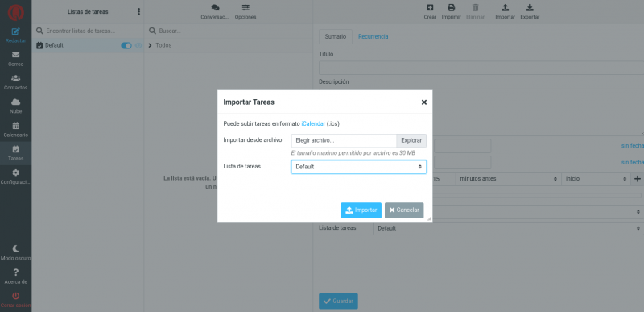The width and height of the screenshot is (644, 312).
Task: Click Cerrar sesión power icon
Action: point(15,300)
